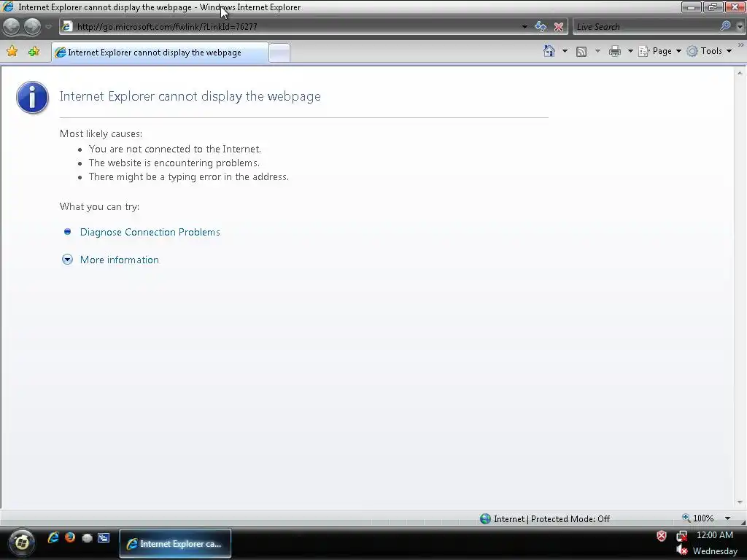Image resolution: width=747 pixels, height=560 pixels.
Task: Click the IE logo in title bar
Action: (8, 7)
